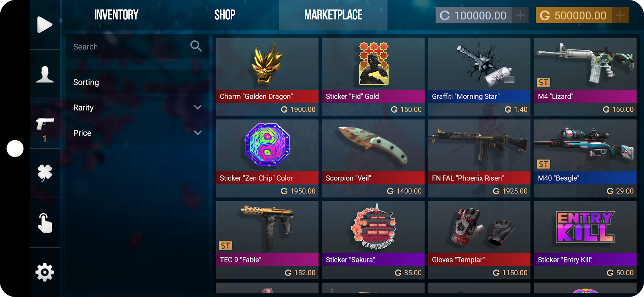Switch to the Inventory tab
Viewport: 644px width, 297px height.
[x=116, y=15]
